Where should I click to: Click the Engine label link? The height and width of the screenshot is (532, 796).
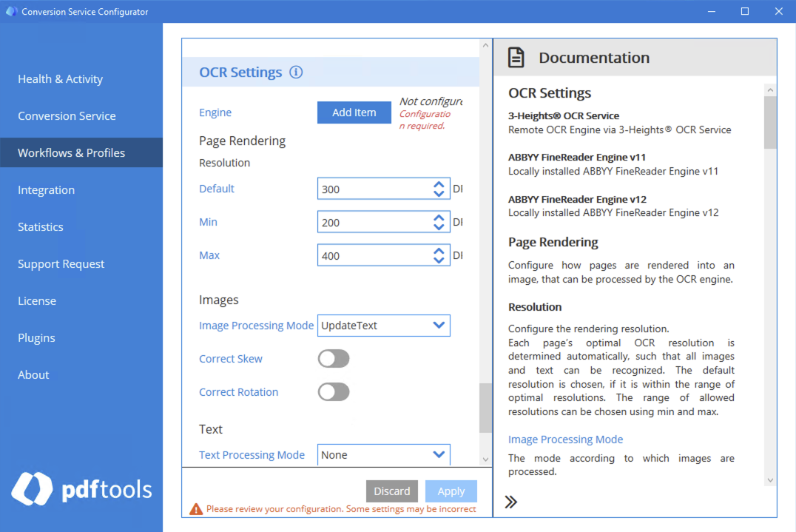(215, 112)
